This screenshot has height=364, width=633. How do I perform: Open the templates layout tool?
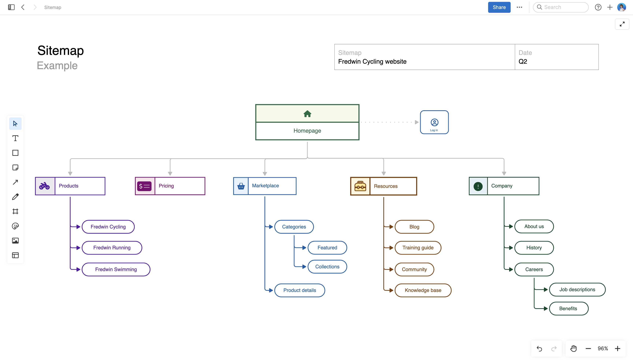[15, 255]
